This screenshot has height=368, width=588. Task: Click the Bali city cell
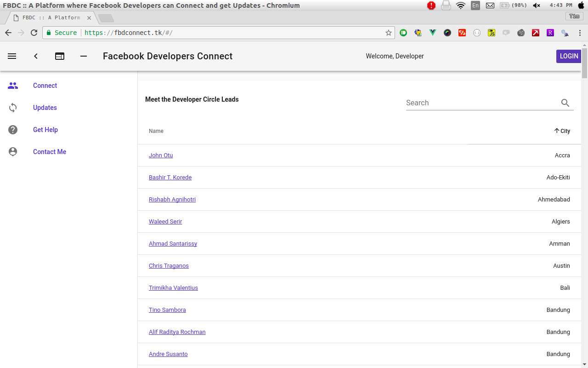click(565, 288)
